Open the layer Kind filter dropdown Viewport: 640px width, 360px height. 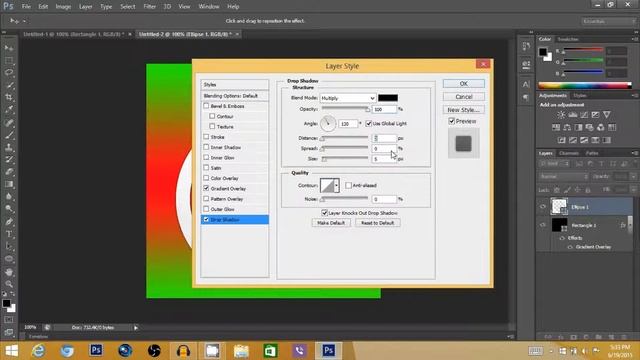tap(554, 164)
